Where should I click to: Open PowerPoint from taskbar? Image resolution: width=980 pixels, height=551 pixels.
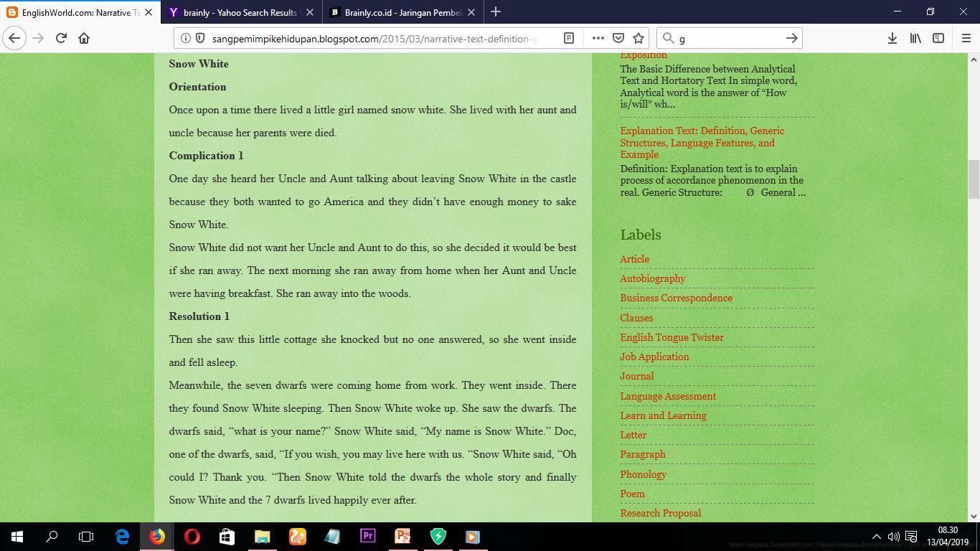point(402,537)
